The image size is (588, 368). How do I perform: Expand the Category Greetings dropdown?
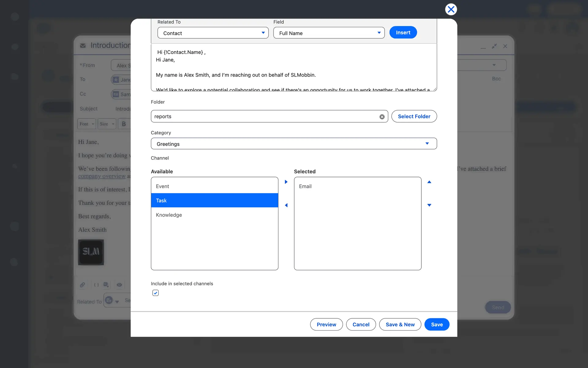[x=293, y=144]
